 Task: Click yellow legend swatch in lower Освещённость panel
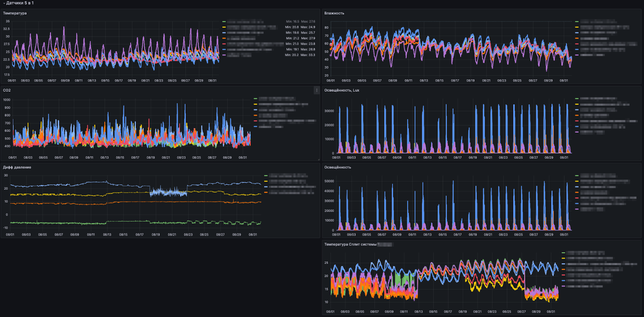click(x=577, y=181)
